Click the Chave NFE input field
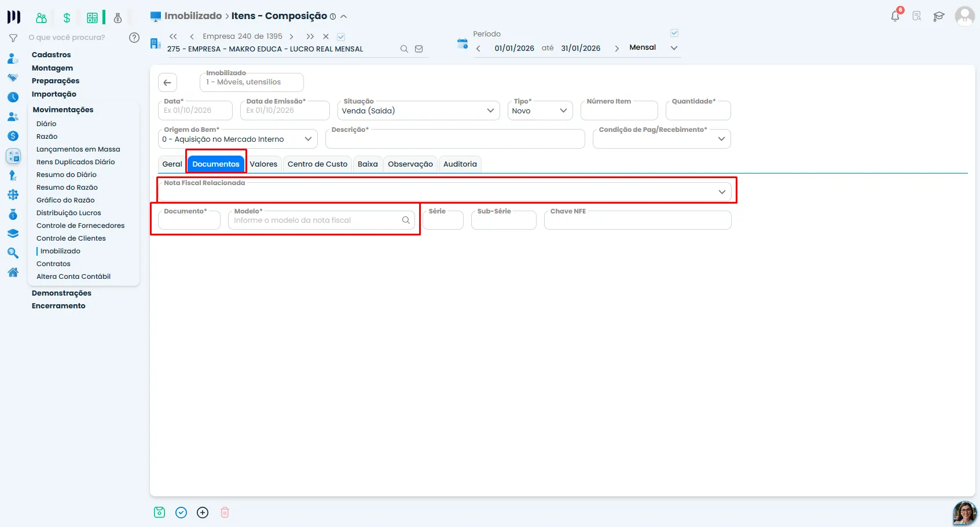This screenshot has height=527, width=980. tap(638, 220)
